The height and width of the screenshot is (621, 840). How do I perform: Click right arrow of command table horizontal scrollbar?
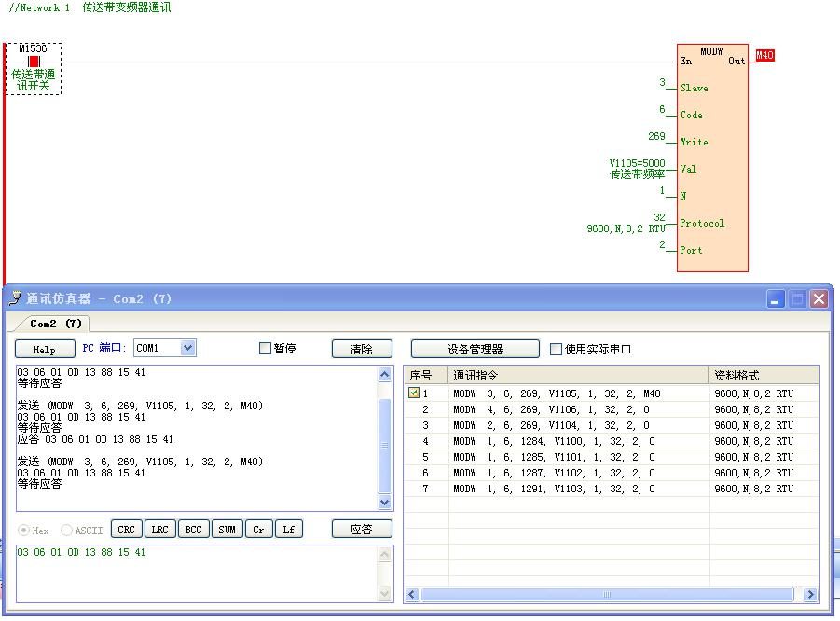coord(809,595)
